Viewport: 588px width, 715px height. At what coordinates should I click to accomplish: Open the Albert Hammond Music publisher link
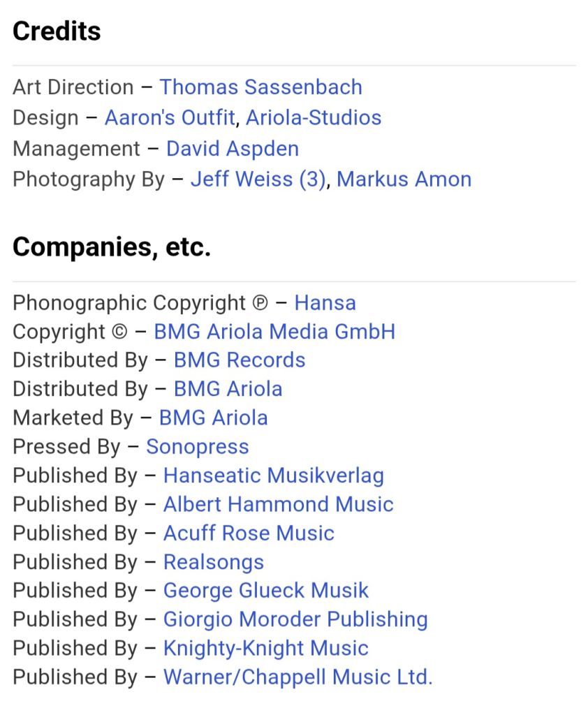(x=278, y=504)
